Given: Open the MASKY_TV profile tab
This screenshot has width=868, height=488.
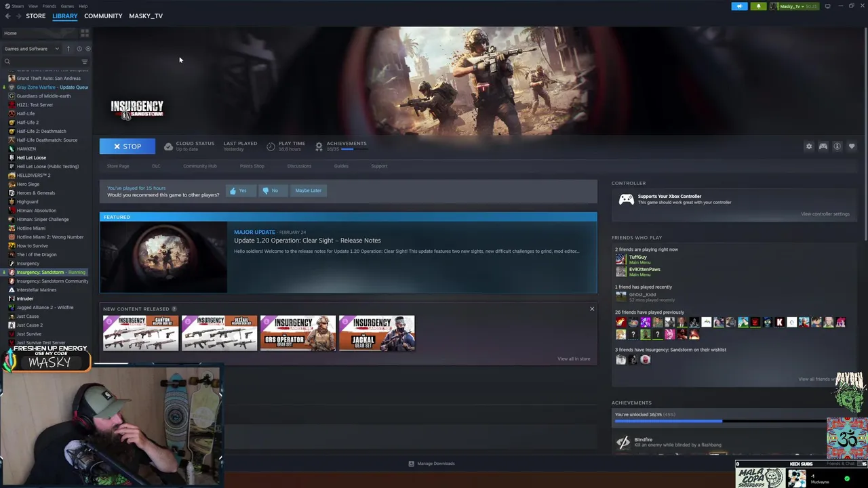Looking at the screenshot, I should (146, 16).
